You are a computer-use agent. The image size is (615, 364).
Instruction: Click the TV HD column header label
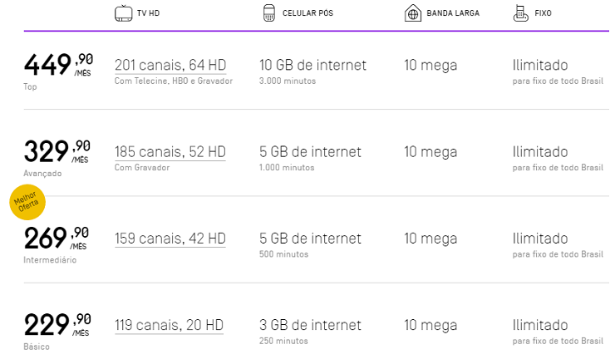tap(147, 13)
